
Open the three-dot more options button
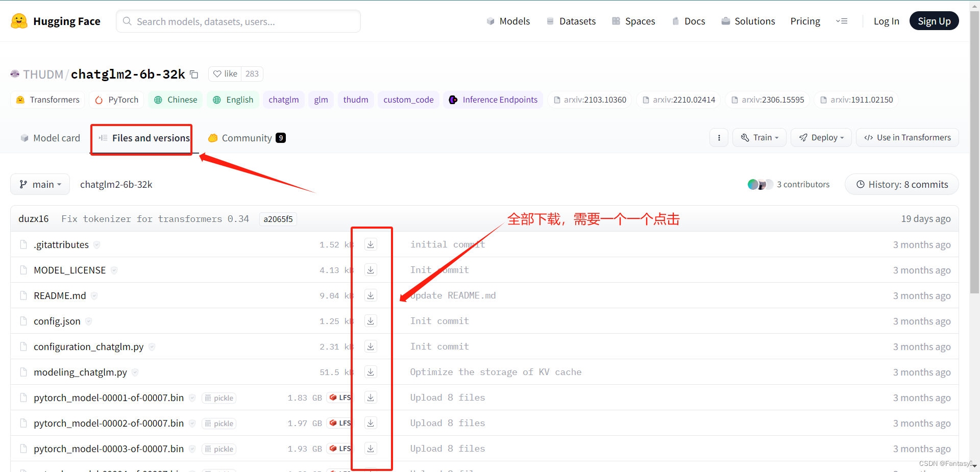[719, 138]
